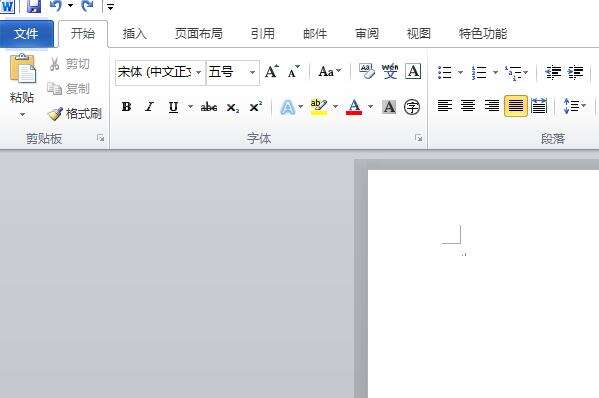Viewport: 599px width, 398px height.
Task: Open the 审阅 (Review) tab
Action: tap(367, 34)
